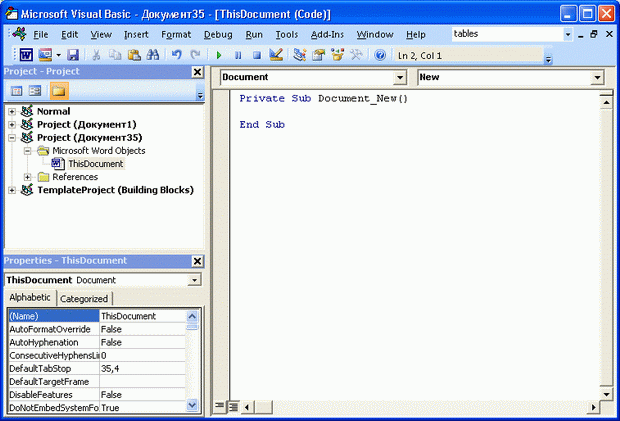Switch to the Alphabetic properties tab

[30, 297]
